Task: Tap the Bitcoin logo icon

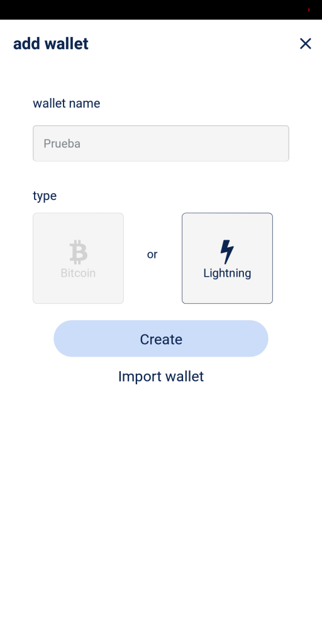Action: [x=78, y=252]
